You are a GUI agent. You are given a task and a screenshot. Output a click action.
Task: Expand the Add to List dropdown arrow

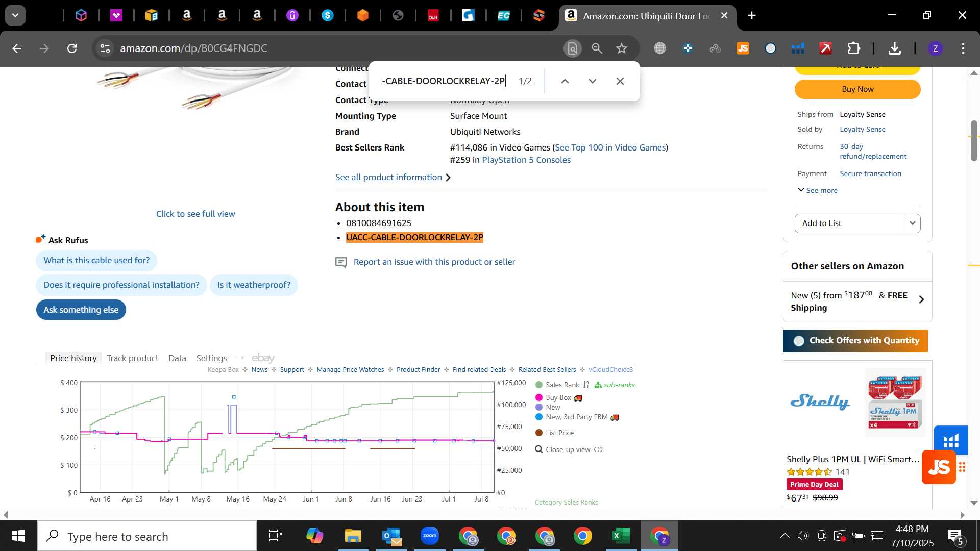tap(913, 223)
